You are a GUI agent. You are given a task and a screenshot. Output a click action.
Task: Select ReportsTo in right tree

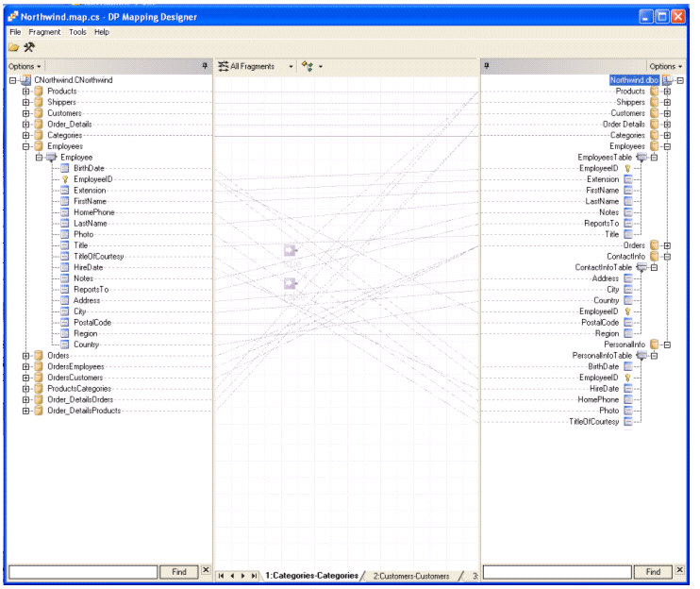tap(601, 224)
